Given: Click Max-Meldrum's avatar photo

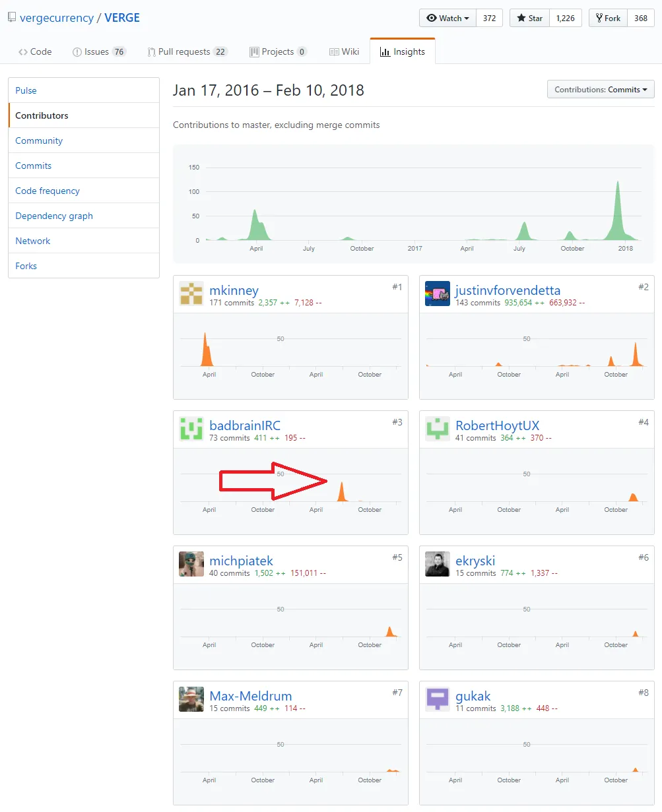Looking at the screenshot, I should [191, 699].
